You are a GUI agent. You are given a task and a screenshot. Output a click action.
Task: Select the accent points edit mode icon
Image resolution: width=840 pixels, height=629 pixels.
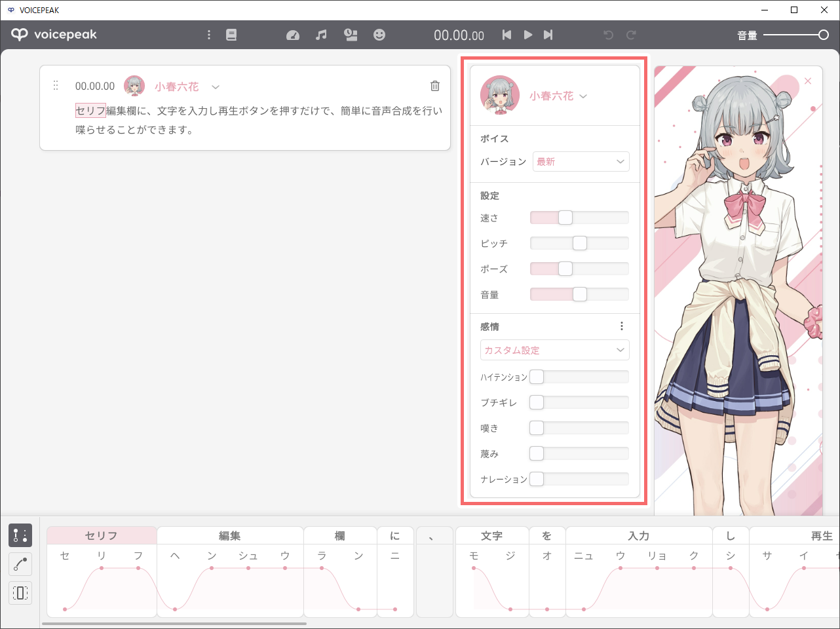tap(20, 535)
